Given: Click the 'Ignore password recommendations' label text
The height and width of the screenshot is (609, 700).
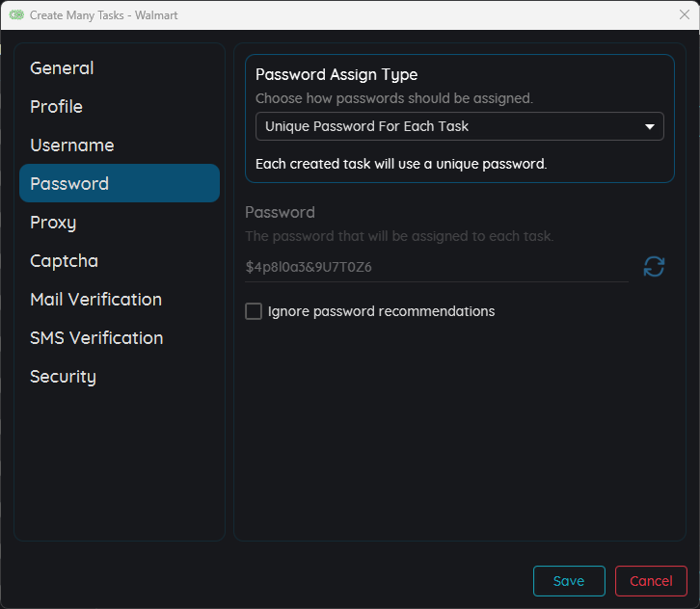Looking at the screenshot, I should 381,311.
